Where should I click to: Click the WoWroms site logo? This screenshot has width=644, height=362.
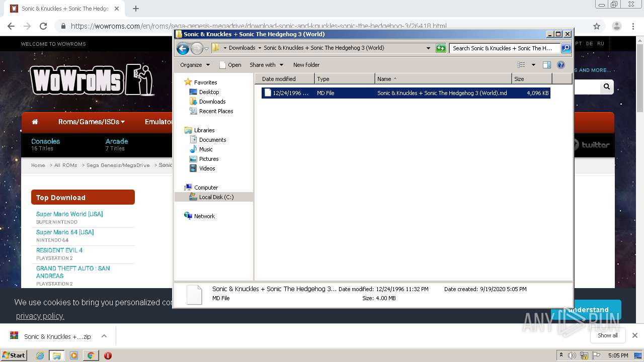[x=92, y=80]
